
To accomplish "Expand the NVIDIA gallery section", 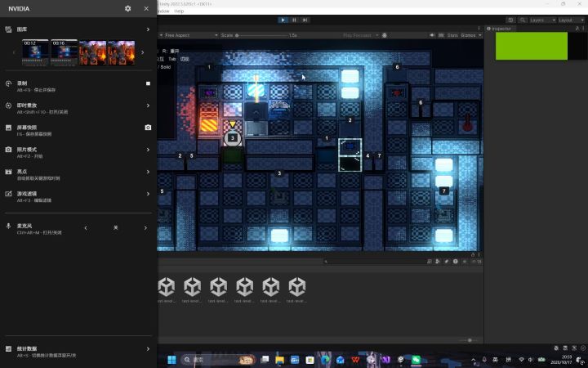I will (x=78, y=29).
